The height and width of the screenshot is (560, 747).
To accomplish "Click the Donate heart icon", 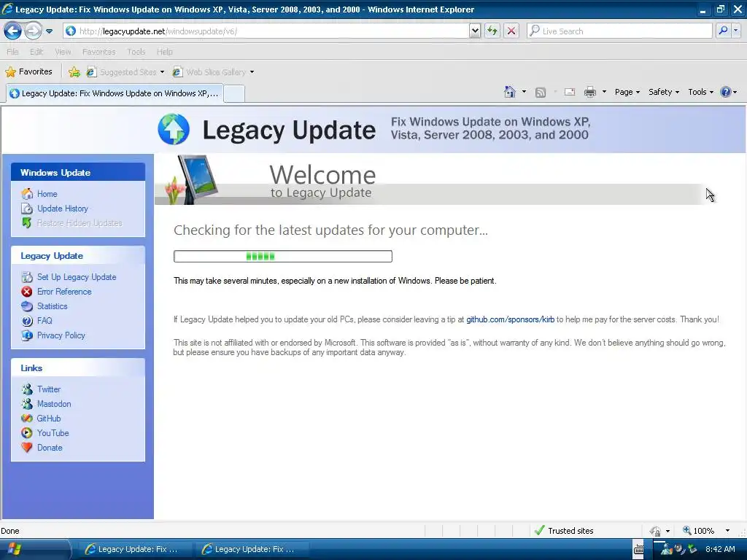I will coord(27,448).
